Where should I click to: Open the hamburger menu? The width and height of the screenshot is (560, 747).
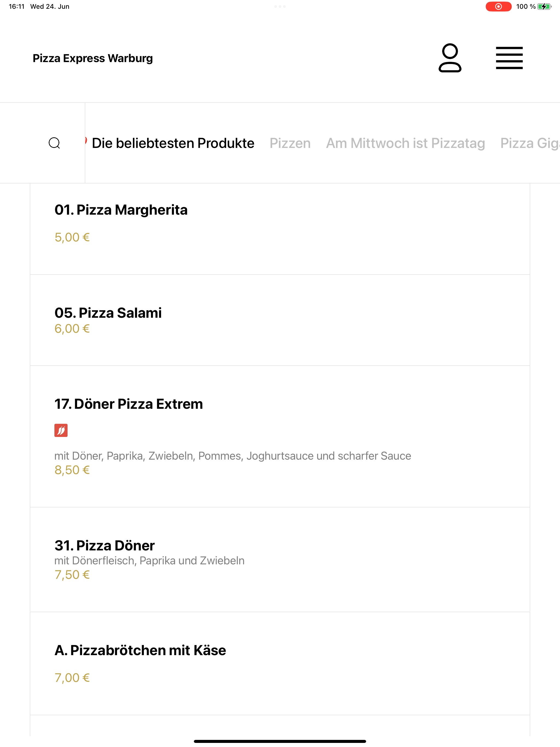pyautogui.click(x=509, y=58)
